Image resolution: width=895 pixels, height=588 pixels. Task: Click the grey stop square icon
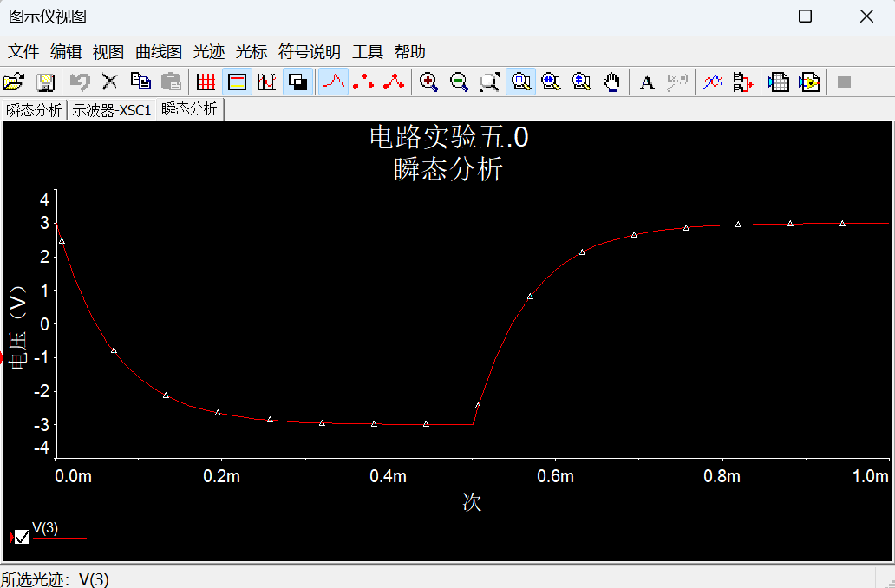point(844,82)
